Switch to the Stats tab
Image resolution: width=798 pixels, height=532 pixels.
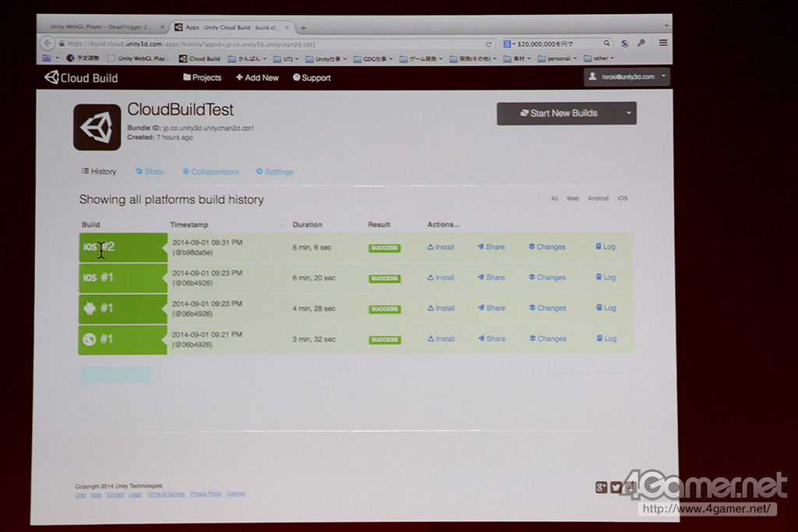(x=149, y=172)
